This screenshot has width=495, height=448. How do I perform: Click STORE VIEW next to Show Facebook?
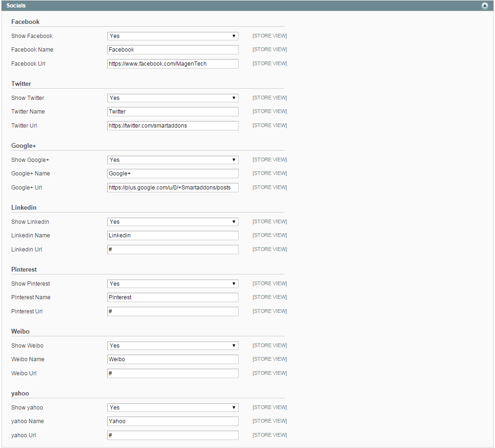click(270, 36)
